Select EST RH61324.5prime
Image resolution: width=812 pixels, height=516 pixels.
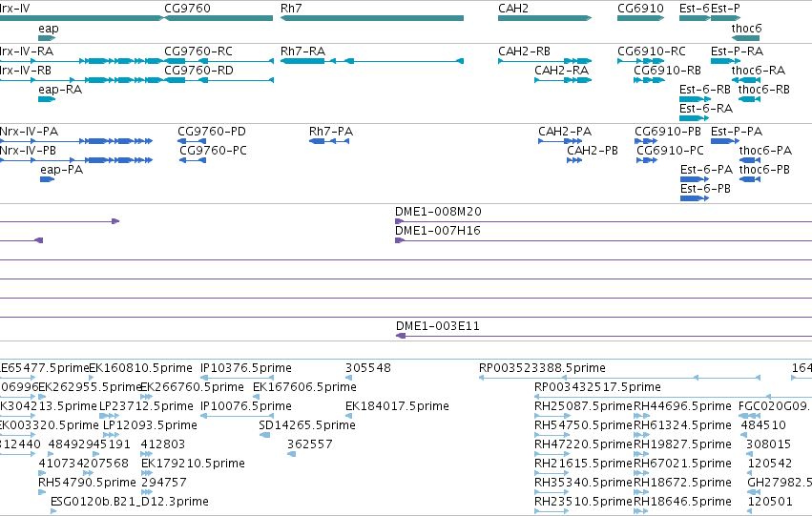click(x=641, y=435)
